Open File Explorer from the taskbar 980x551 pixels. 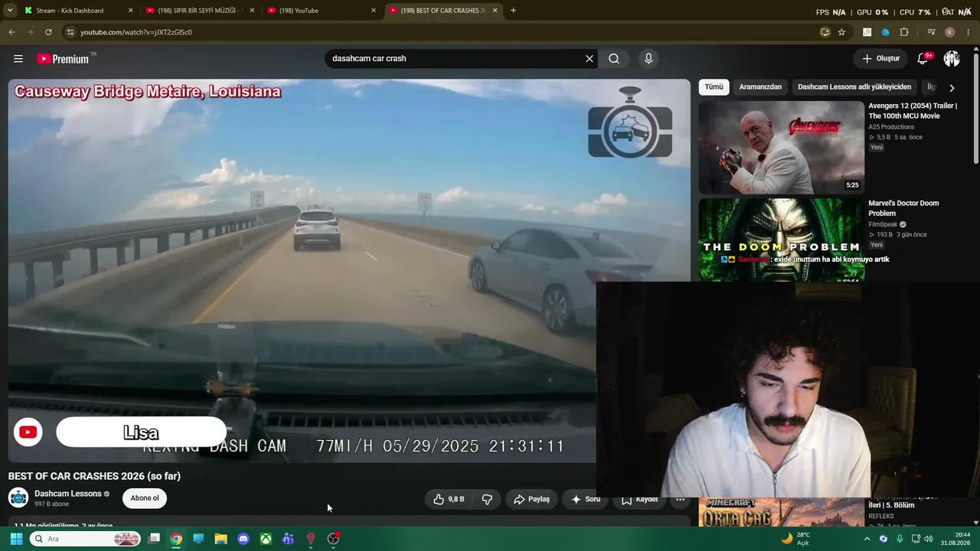point(220,539)
